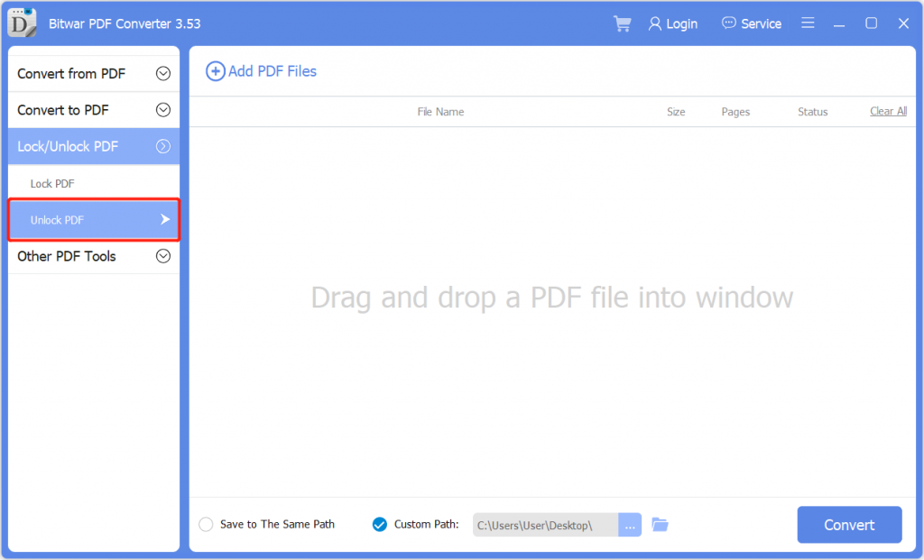The height and width of the screenshot is (560, 924).
Task: Select the Save to The Same Path option
Action: pos(206,524)
